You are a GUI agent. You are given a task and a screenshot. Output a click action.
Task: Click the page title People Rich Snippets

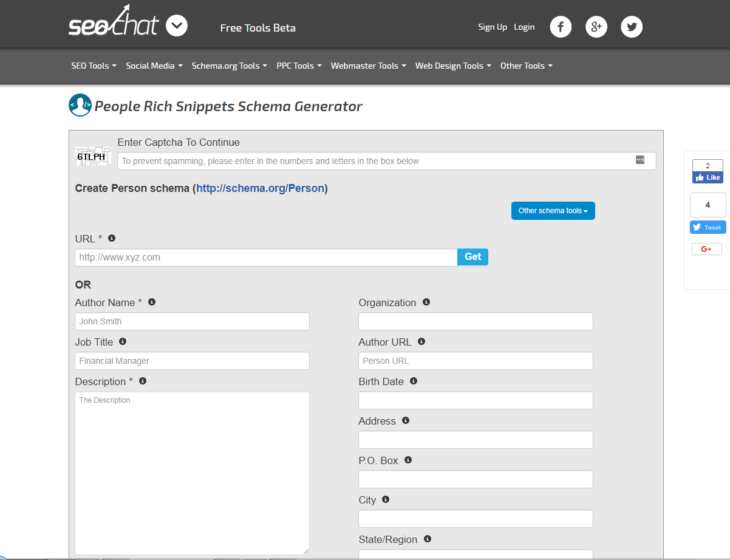(x=228, y=106)
